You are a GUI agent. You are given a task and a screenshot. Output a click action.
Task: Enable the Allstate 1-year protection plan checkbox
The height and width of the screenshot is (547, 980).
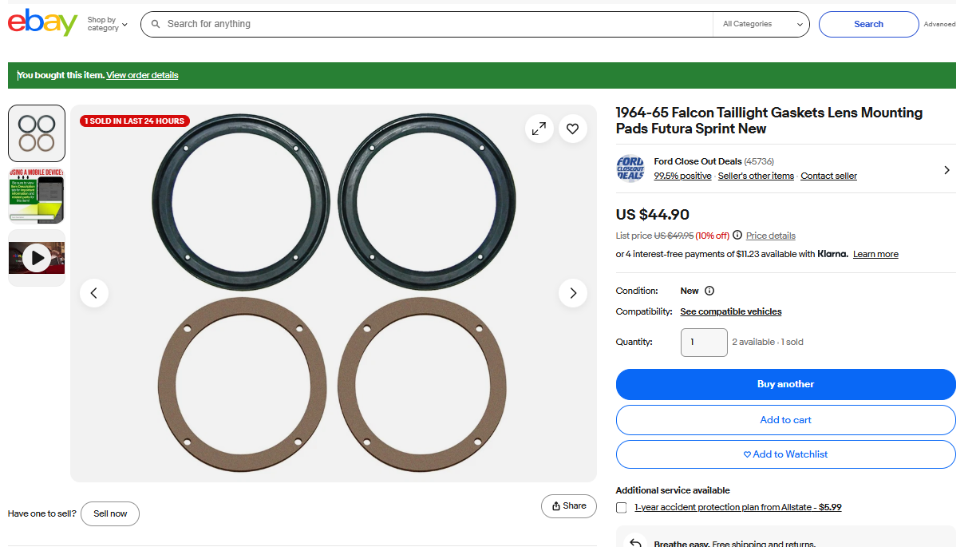pyautogui.click(x=622, y=508)
